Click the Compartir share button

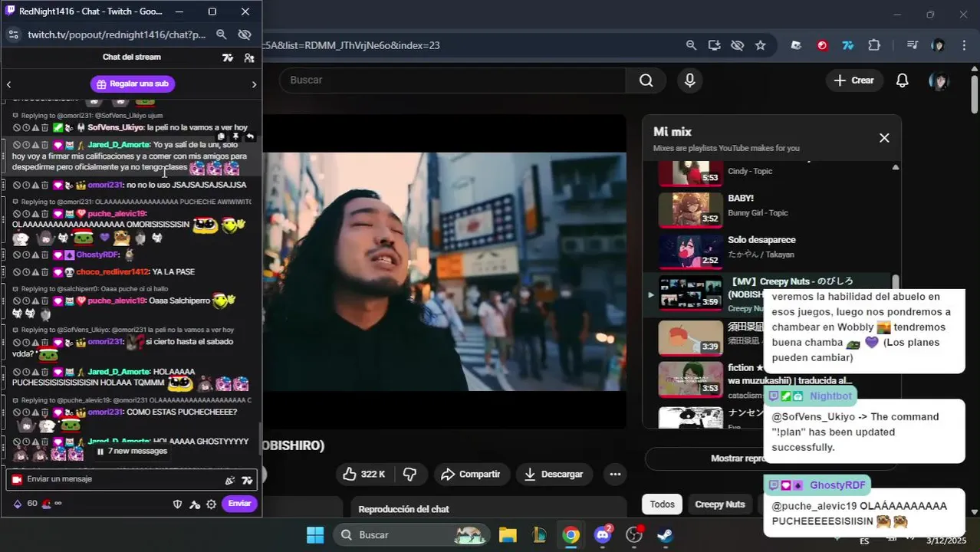click(x=471, y=475)
